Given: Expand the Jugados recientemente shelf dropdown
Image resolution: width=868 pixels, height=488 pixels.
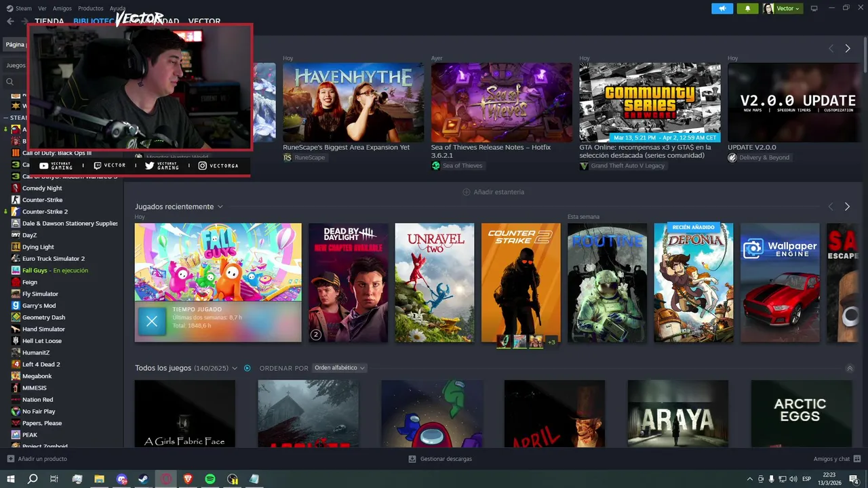Looking at the screenshot, I should pos(220,207).
